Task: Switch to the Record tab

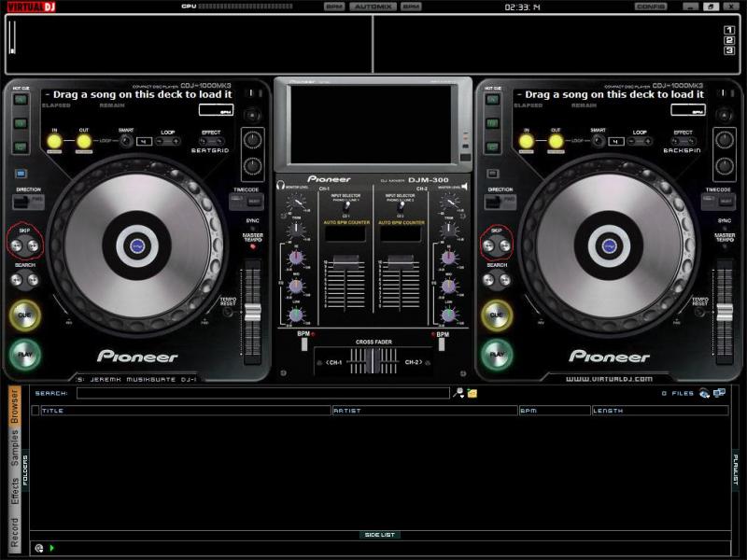Action: tap(15, 532)
